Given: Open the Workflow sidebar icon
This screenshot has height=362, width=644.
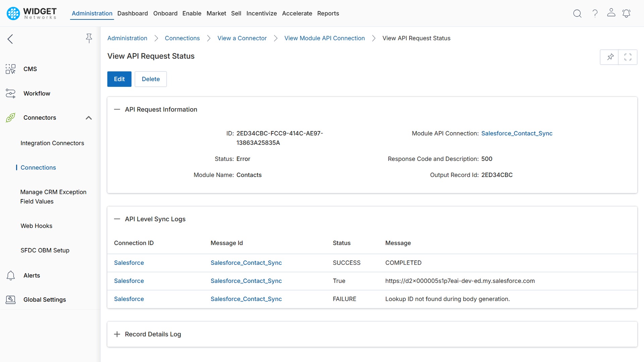Looking at the screenshot, I should coord(10,94).
